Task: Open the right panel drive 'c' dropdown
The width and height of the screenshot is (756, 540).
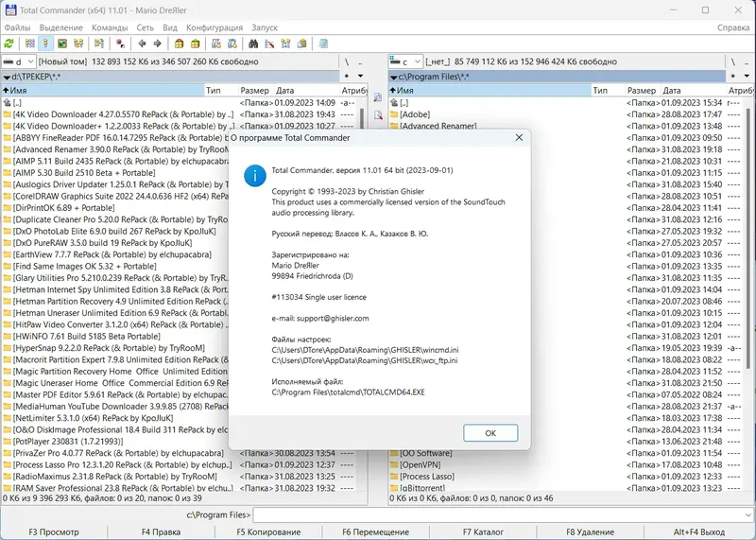Action: click(405, 61)
